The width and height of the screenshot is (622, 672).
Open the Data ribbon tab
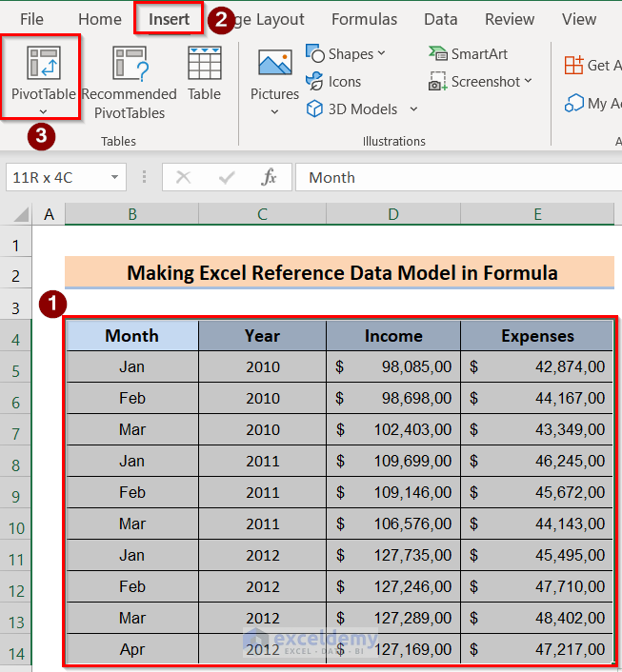tap(440, 19)
